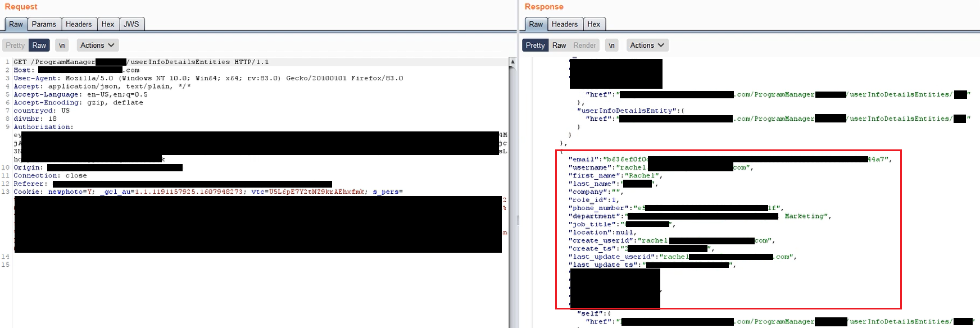The image size is (980, 328).
Task: Select Raw view in Response panel
Action: point(559,45)
